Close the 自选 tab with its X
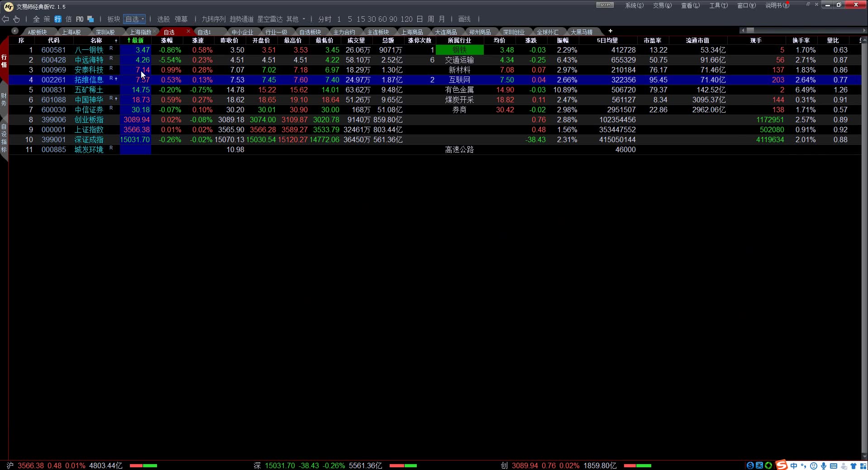 (x=188, y=31)
